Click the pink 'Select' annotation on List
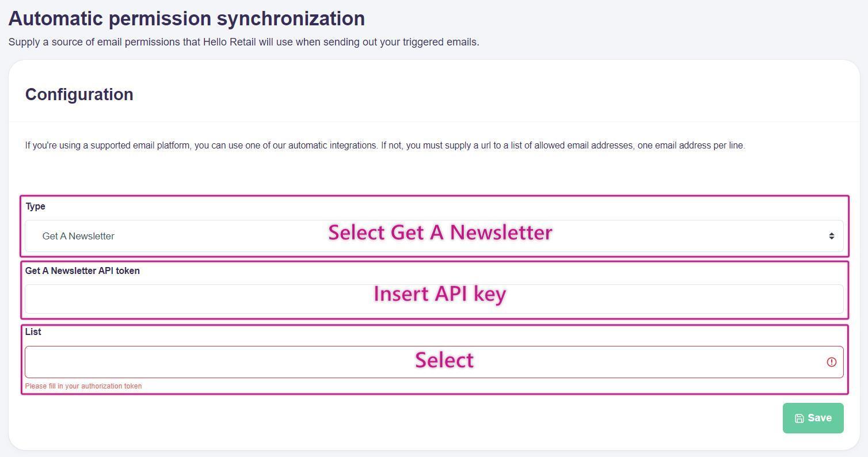Viewport: 868px width, 457px height. pyautogui.click(x=444, y=360)
